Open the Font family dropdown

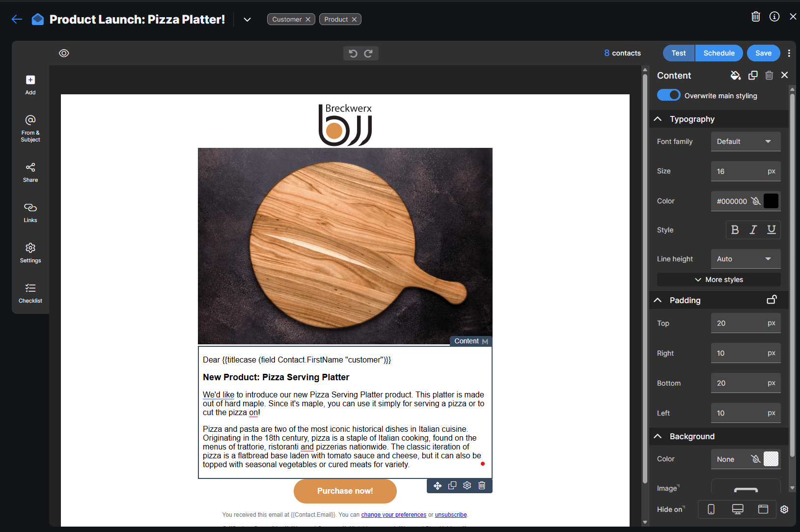(745, 141)
